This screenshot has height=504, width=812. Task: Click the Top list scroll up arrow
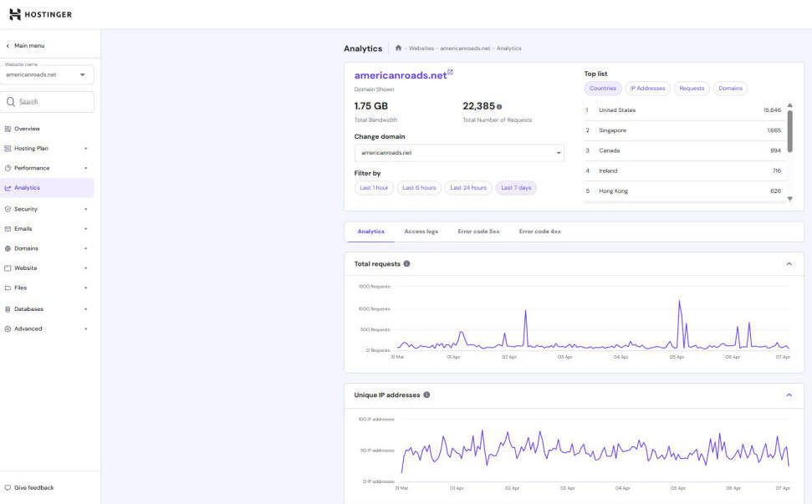789,105
